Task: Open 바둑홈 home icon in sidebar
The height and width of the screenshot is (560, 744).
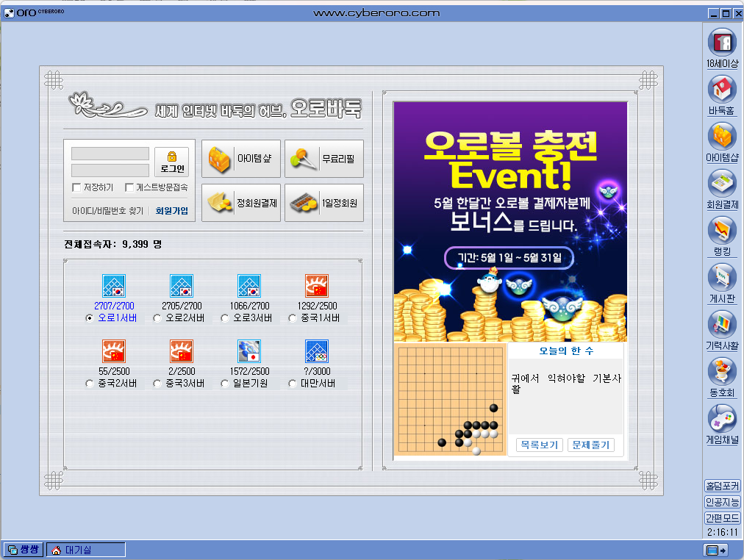Action: pos(722,89)
